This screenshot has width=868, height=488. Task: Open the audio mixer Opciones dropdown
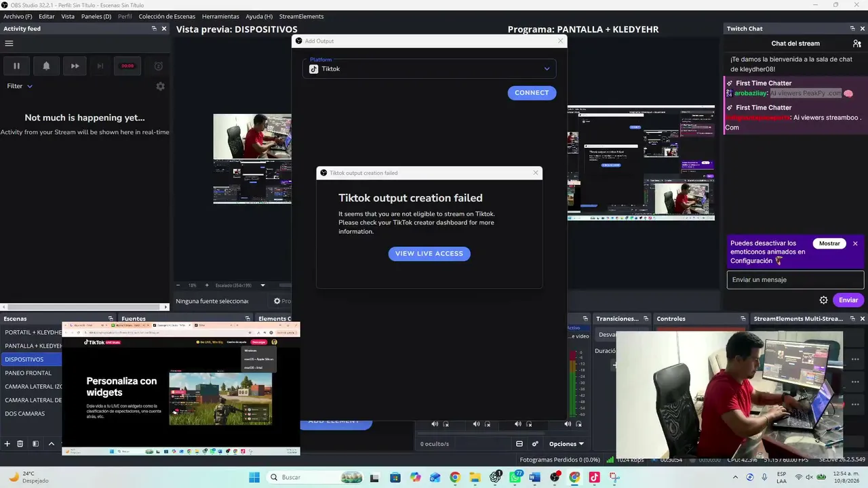point(566,444)
